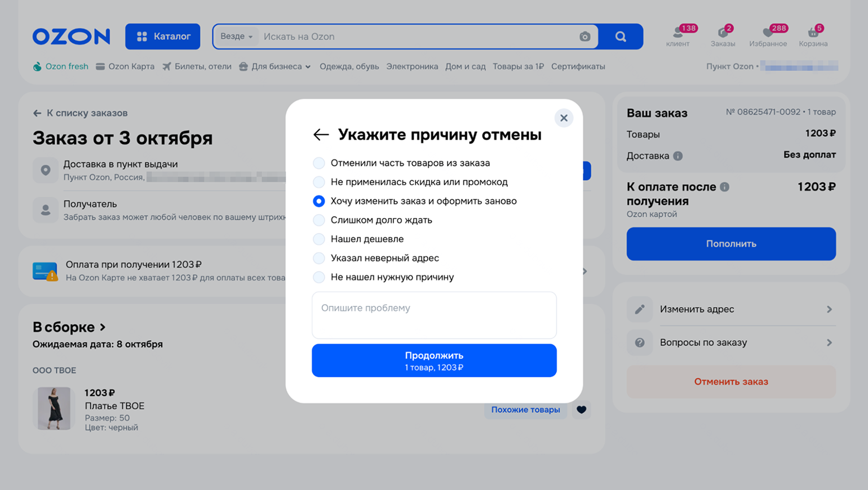
Task: Click the chevron on Изменить адрес row
Action: (x=829, y=309)
